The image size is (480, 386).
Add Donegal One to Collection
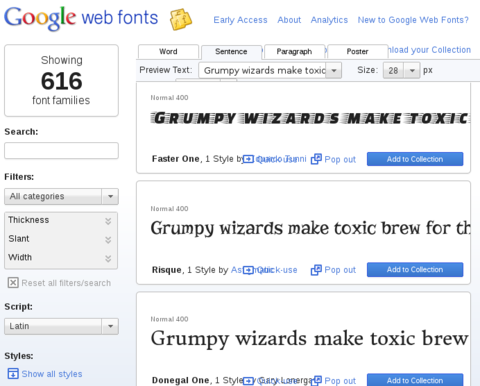pyautogui.click(x=415, y=380)
